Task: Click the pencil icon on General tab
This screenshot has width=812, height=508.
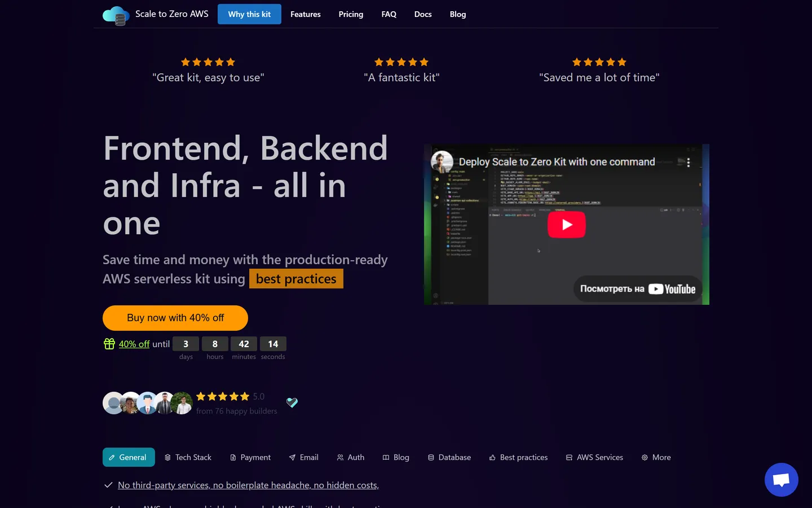Action: [x=112, y=458]
